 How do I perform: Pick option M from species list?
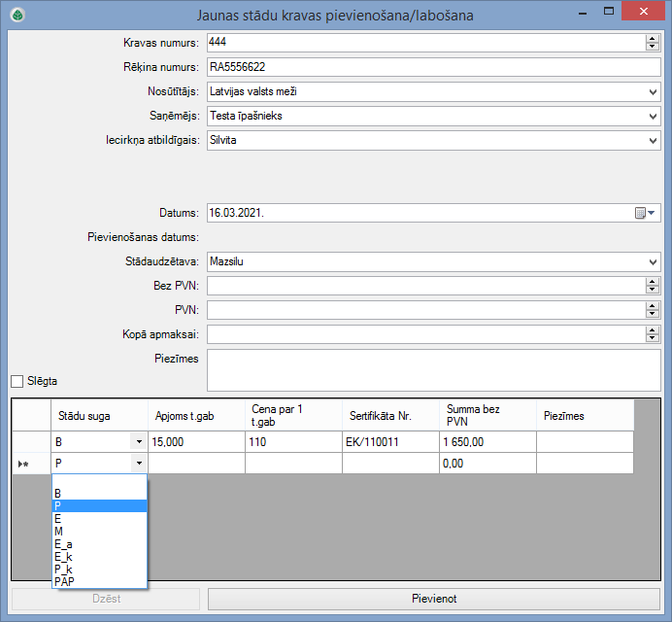pos(99,531)
